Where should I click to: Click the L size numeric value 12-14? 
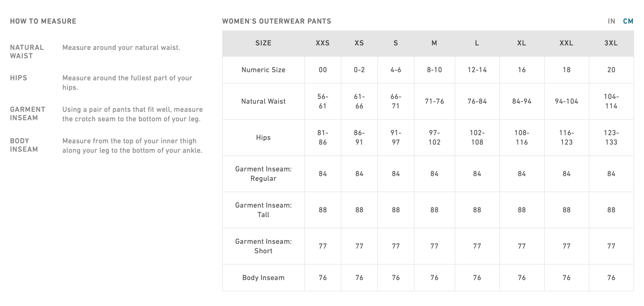[477, 70]
